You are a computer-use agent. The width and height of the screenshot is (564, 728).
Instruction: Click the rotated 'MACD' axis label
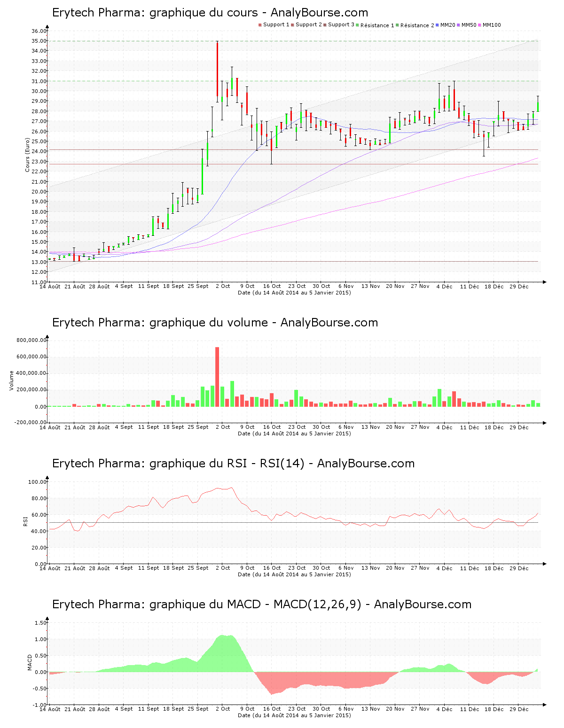(x=30, y=662)
